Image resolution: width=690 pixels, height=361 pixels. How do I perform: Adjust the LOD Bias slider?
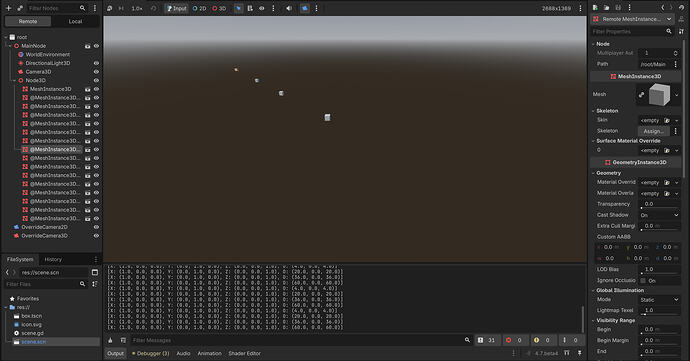659,273
